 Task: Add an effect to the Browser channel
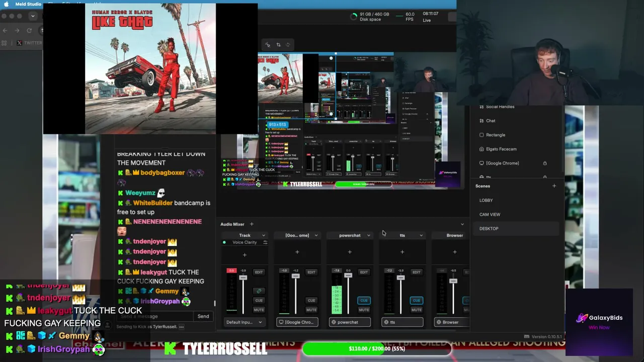pos(454,252)
